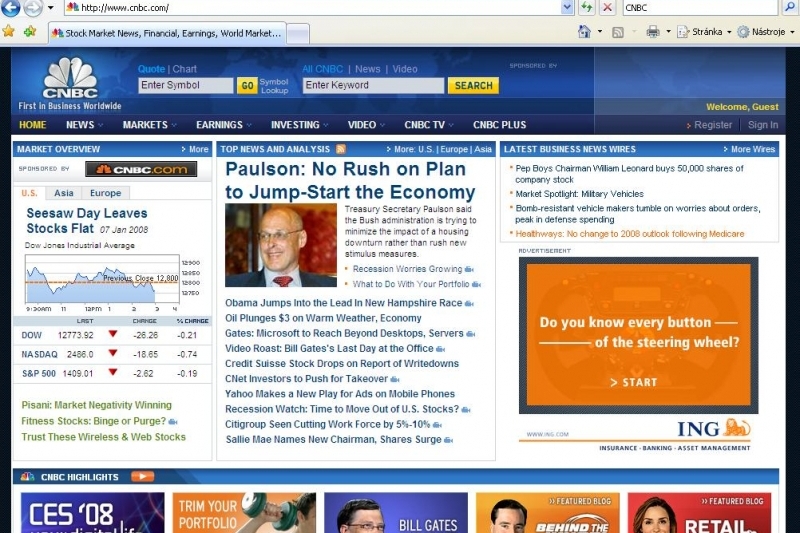Screen dimensions: 800x533
Task: Click video icon beside Recession Worries Growing
Action: [469, 269]
